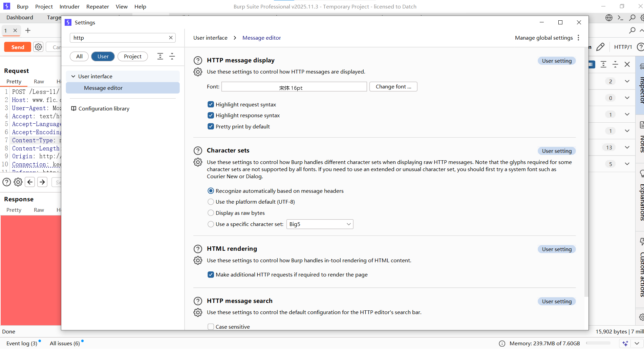Close Repeater tab 1

pos(15,30)
